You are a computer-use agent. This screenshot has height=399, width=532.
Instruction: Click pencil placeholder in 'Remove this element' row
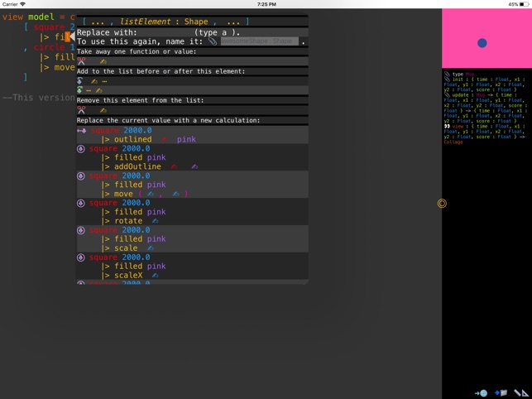point(103,110)
